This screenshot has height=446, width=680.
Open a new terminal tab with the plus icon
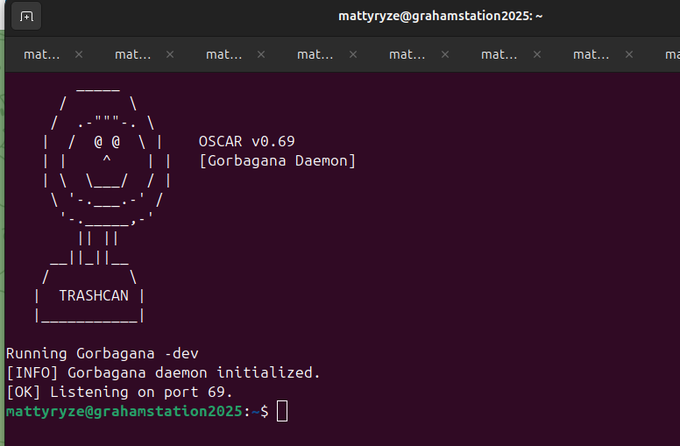click(x=26, y=16)
